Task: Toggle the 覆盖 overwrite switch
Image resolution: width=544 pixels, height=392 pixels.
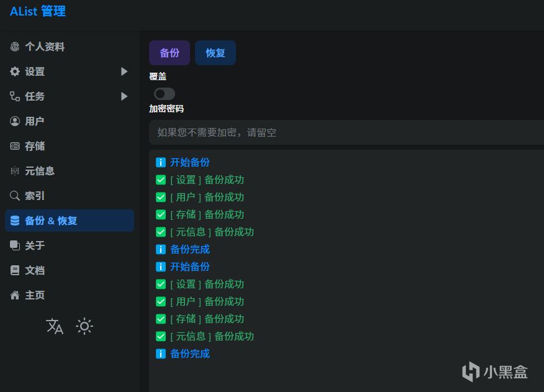Action: tap(164, 94)
